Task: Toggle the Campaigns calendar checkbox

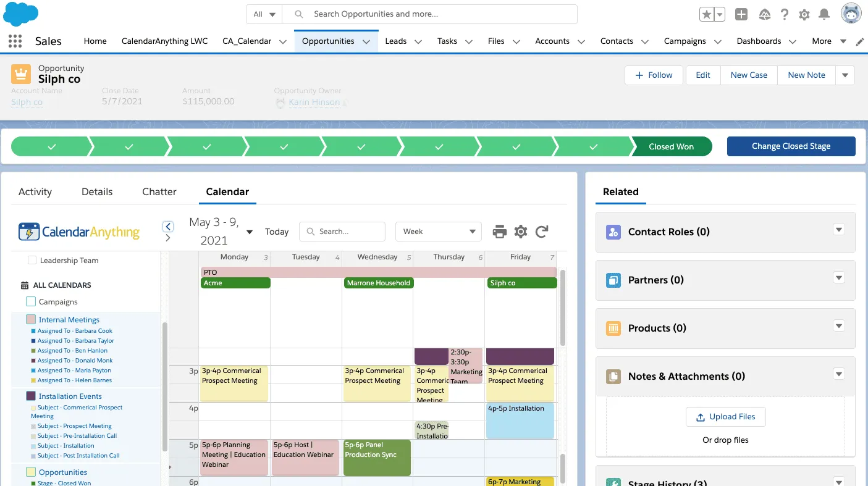Action: click(31, 302)
